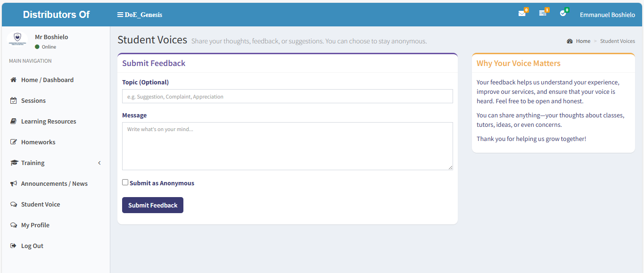Image resolution: width=644 pixels, height=273 pixels.
Task: Open the notifications list icon in header
Action: tap(543, 14)
